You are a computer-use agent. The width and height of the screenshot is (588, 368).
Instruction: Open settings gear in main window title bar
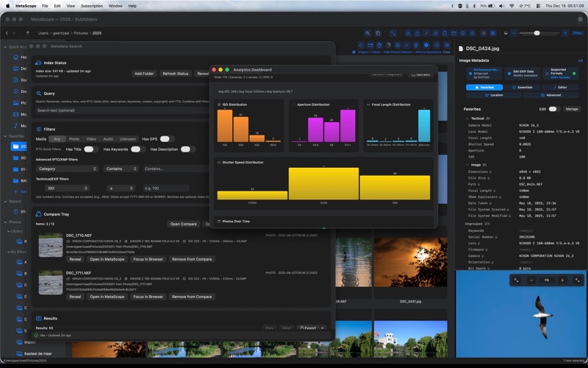tap(580, 19)
